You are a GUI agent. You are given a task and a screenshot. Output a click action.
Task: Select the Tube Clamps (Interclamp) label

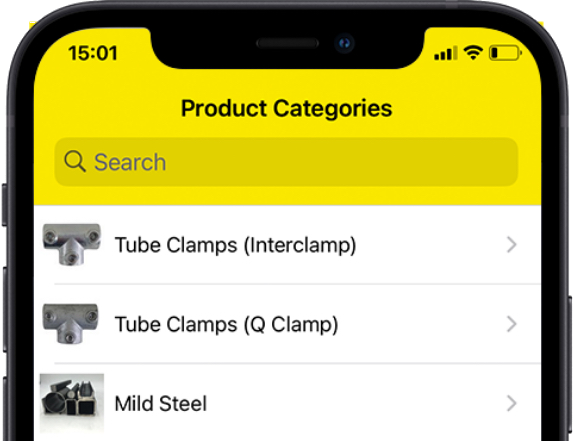coord(235,245)
